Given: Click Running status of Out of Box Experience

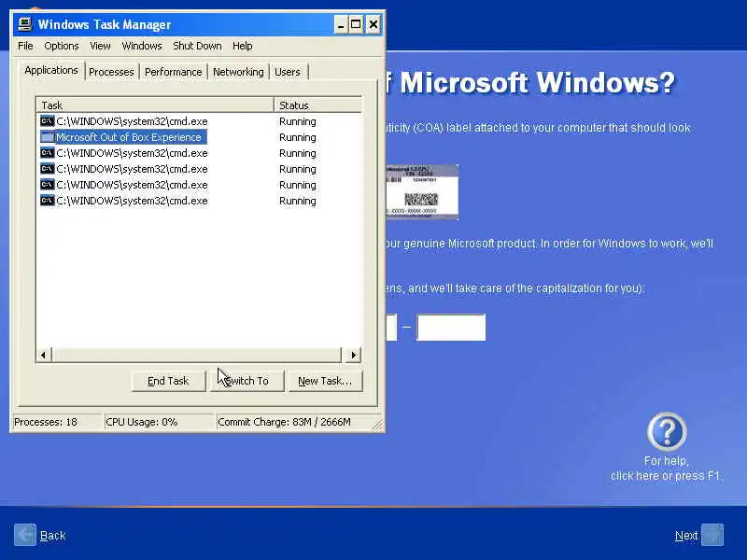Looking at the screenshot, I should (x=298, y=137).
